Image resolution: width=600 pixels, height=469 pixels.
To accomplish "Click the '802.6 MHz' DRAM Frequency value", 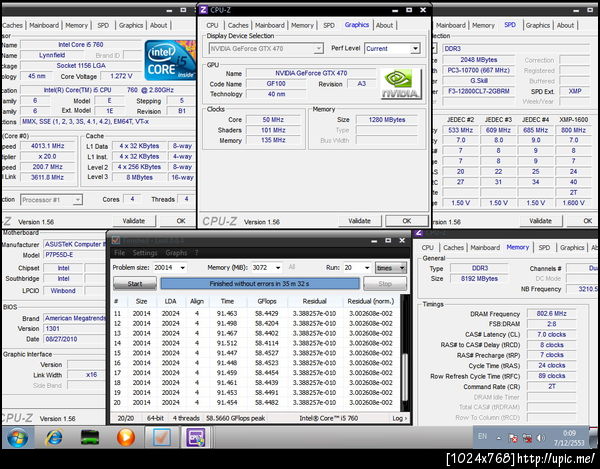I will point(551,314).
